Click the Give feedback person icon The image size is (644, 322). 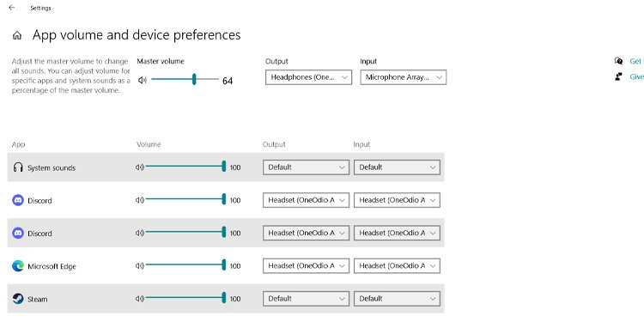click(x=618, y=76)
